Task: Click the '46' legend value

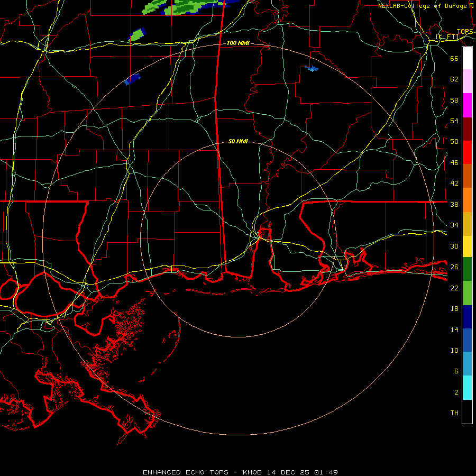Action: pyautogui.click(x=454, y=163)
